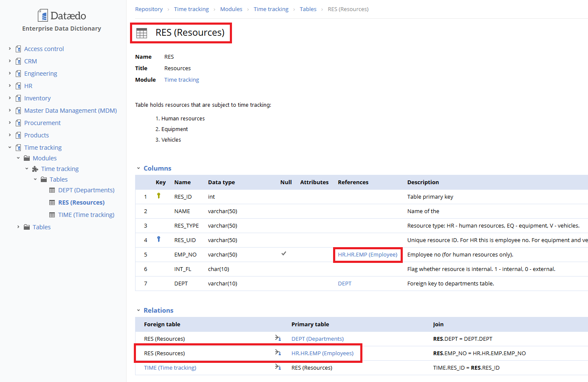Click the Dataedo logo icon

point(43,16)
